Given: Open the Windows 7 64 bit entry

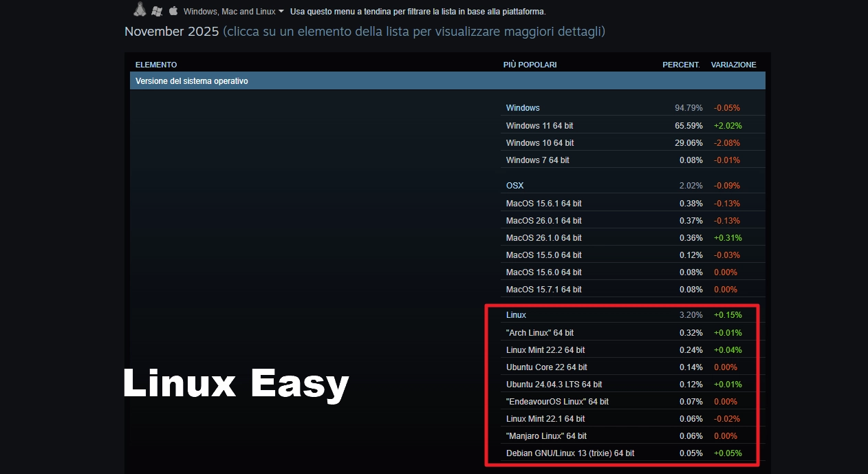Looking at the screenshot, I should (537, 160).
